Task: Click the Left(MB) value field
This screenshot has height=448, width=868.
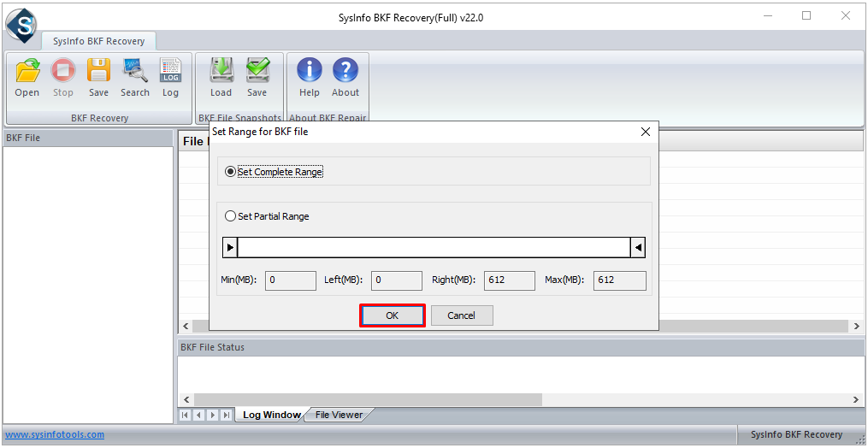Action: 396,280
